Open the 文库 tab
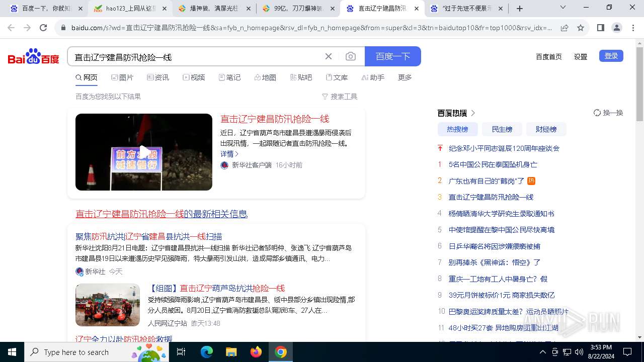 [x=337, y=77]
